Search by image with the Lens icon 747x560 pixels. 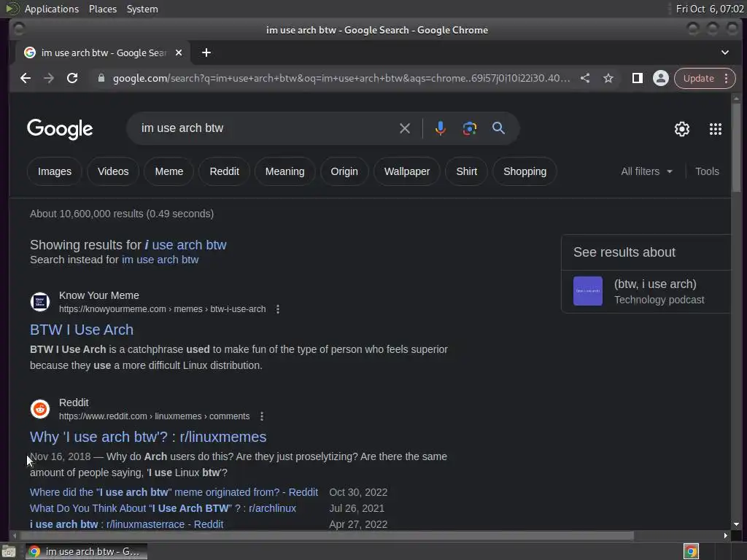tap(470, 128)
